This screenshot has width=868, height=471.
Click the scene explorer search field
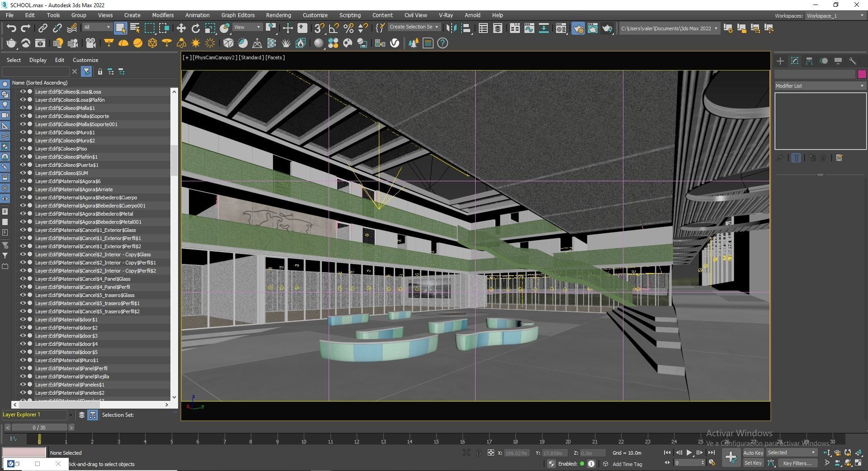point(36,71)
